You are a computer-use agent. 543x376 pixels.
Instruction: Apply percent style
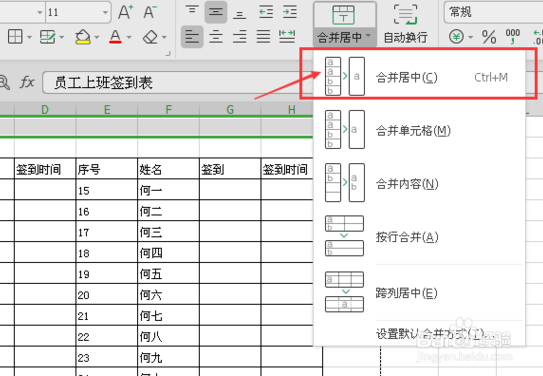[x=489, y=36]
